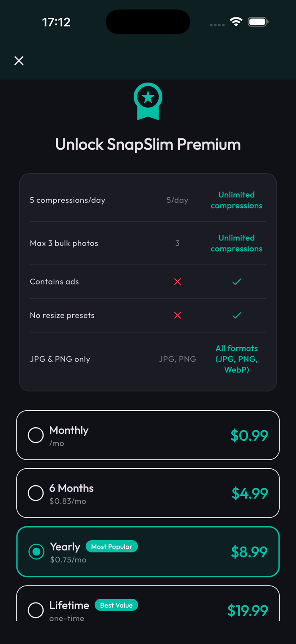This screenshot has width=296, height=644.
Task: Tap the battery indicator icon
Action: point(258,22)
